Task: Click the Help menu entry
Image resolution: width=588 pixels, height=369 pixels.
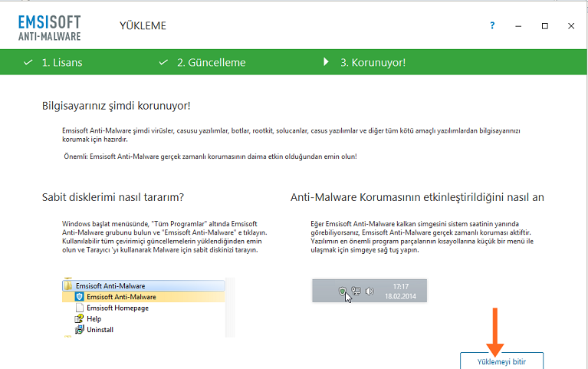Action: [x=94, y=318]
